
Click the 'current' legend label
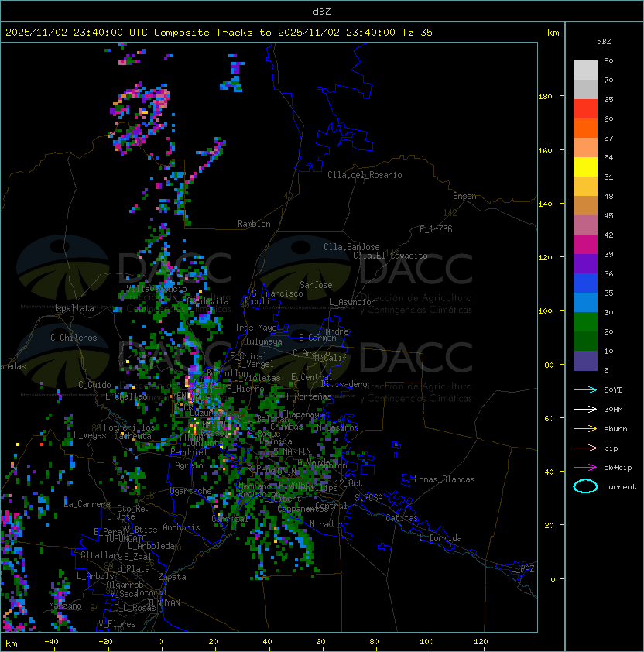pos(620,487)
